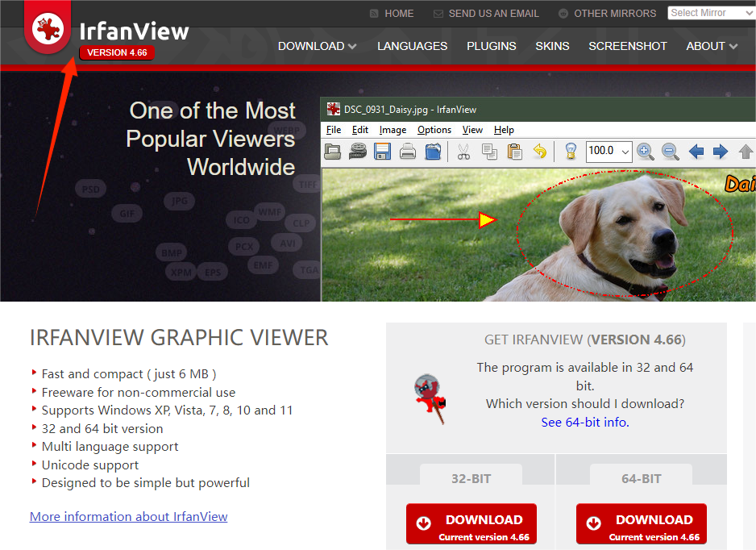Expand the ABOUT navigation menu

coord(712,46)
